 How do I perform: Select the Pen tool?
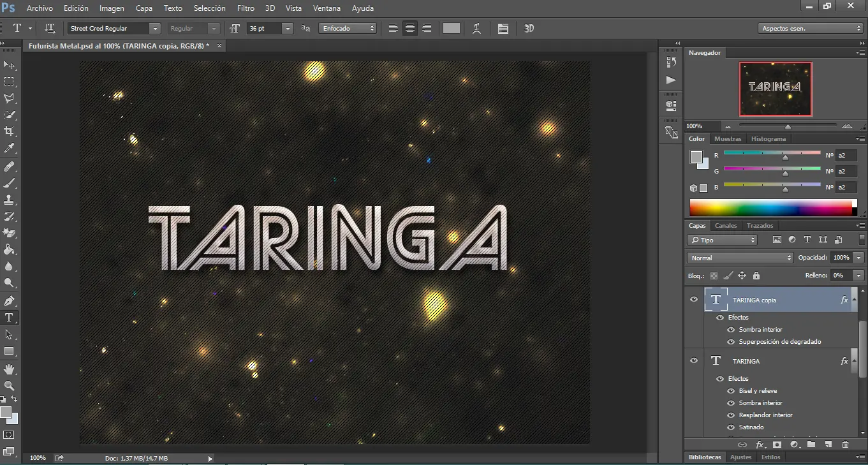(9, 301)
